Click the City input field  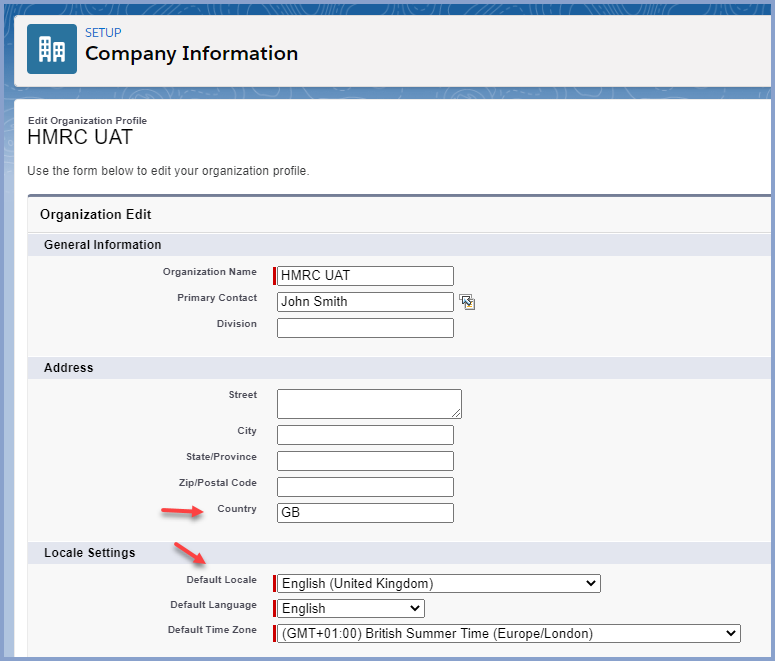(365, 435)
